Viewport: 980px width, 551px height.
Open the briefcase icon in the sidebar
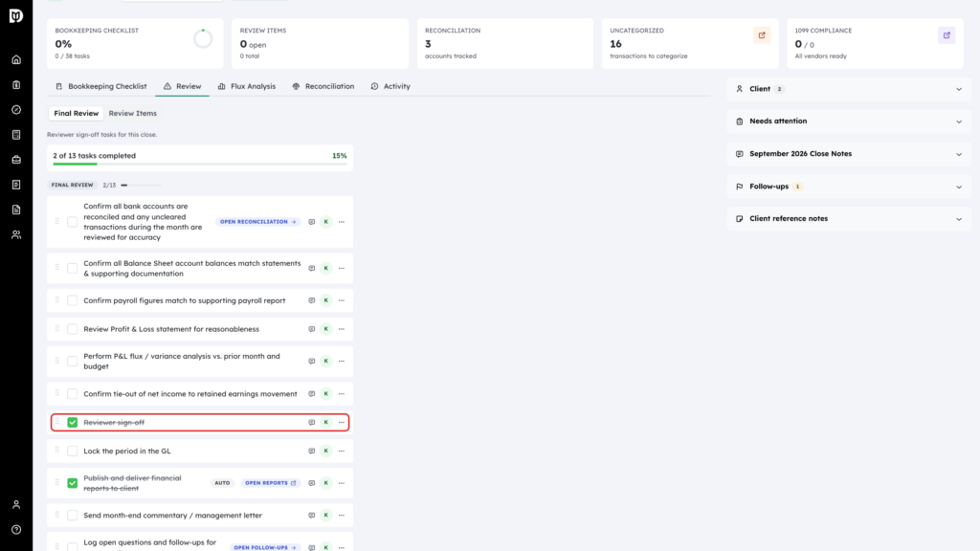pos(16,160)
